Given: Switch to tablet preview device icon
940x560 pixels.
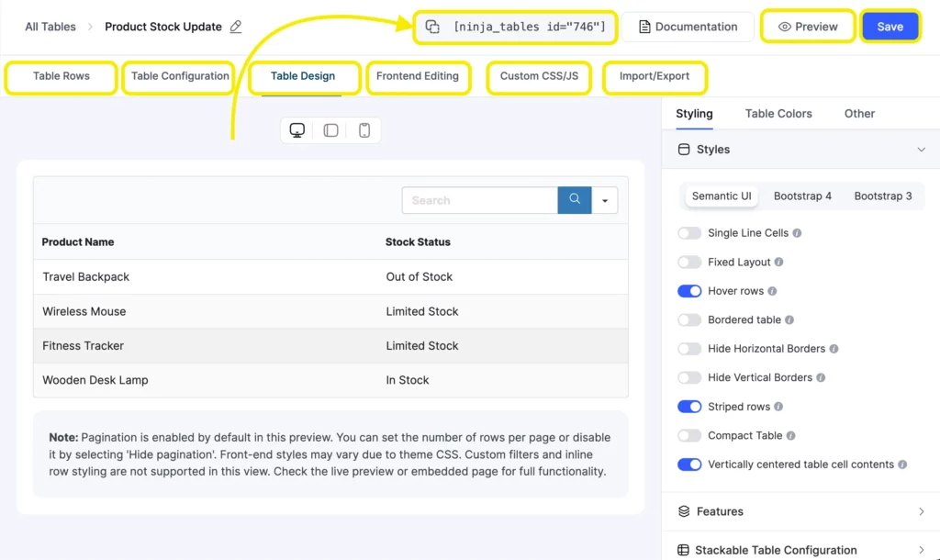Looking at the screenshot, I should pyautogui.click(x=330, y=130).
